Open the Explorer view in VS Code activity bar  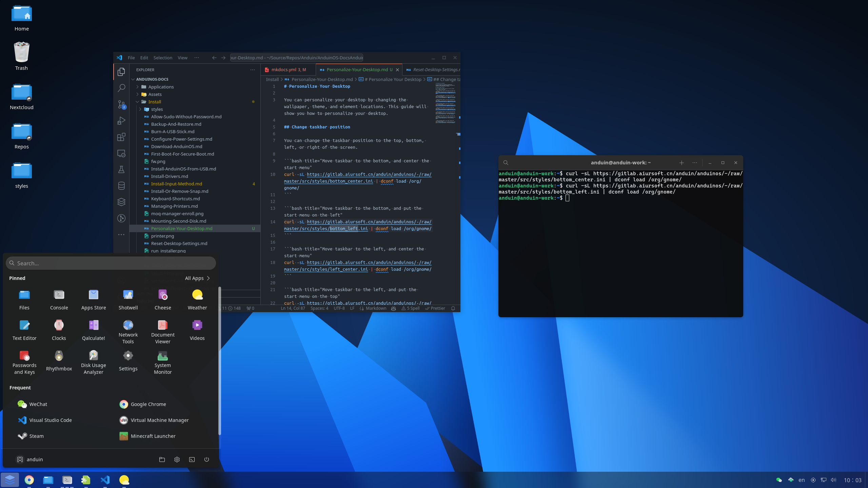pyautogui.click(x=121, y=72)
